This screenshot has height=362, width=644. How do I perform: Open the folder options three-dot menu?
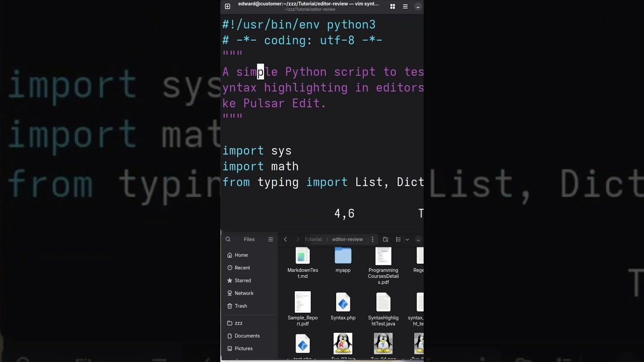[x=372, y=239]
